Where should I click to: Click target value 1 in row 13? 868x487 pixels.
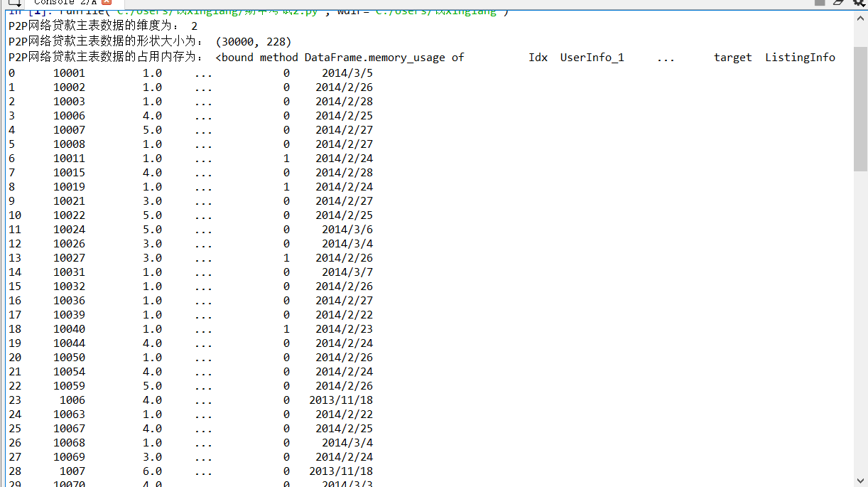click(x=286, y=257)
